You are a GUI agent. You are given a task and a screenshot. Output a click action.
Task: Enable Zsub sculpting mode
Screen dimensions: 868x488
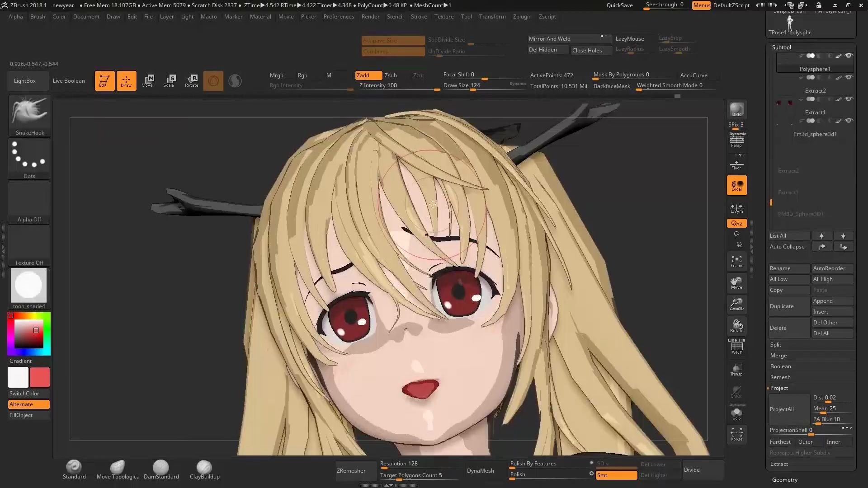391,75
